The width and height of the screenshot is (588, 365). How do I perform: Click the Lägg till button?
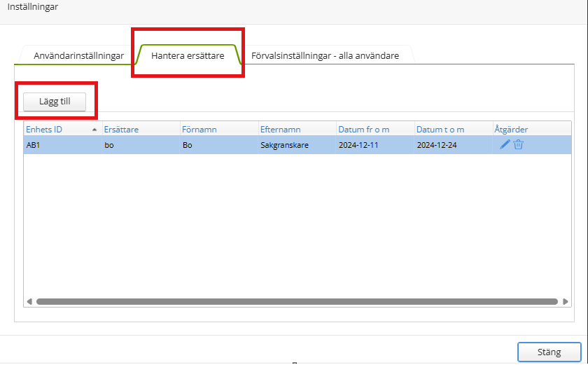coord(55,102)
